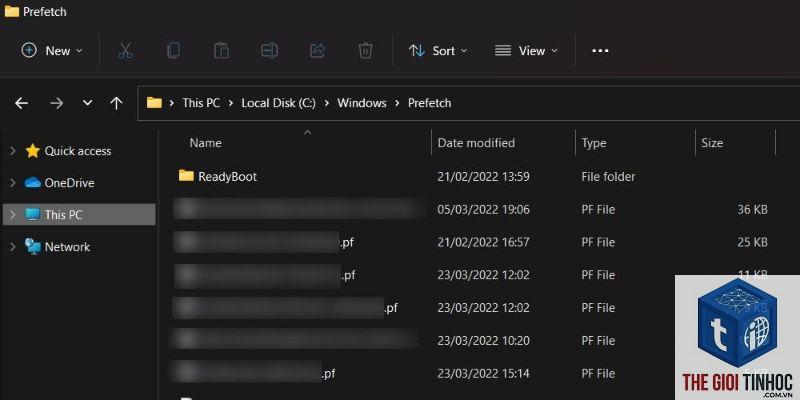Click the Rename icon in toolbar

point(269,51)
